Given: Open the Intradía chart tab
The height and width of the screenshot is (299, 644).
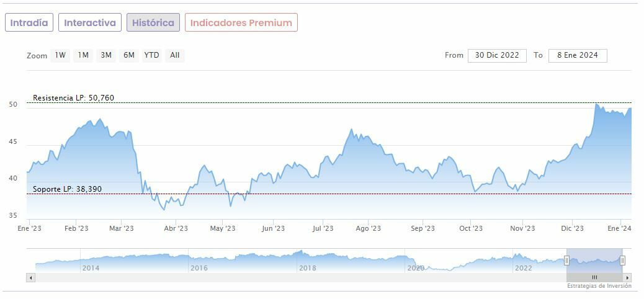Looking at the screenshot, I should 29,23.
